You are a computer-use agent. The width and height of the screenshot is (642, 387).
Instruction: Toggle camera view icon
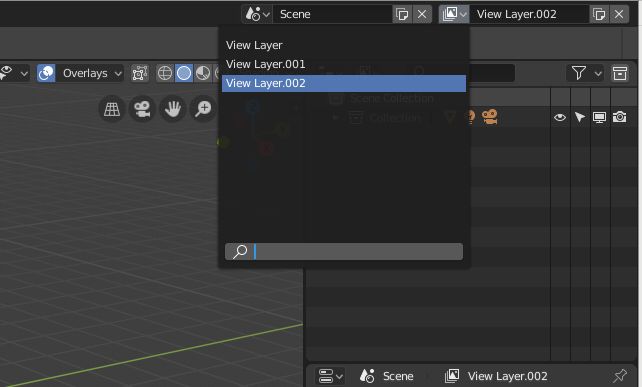(142, 109)
